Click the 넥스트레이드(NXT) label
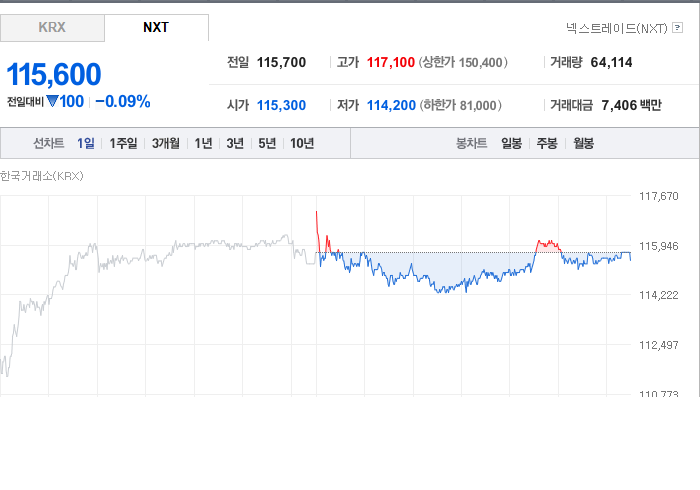Screen dimensions: 700x490 [617, 29]
